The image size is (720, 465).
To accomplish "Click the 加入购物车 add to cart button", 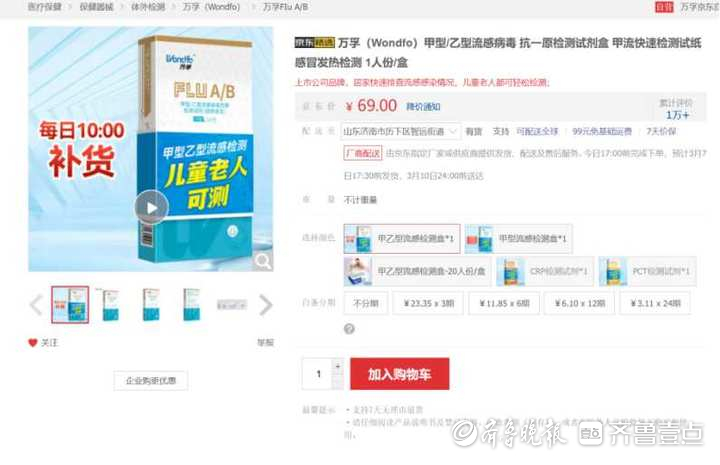I will pos(399,374).
